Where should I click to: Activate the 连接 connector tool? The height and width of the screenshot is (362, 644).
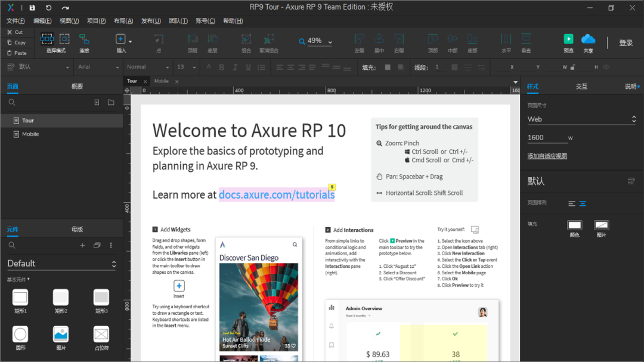[84, 39]
